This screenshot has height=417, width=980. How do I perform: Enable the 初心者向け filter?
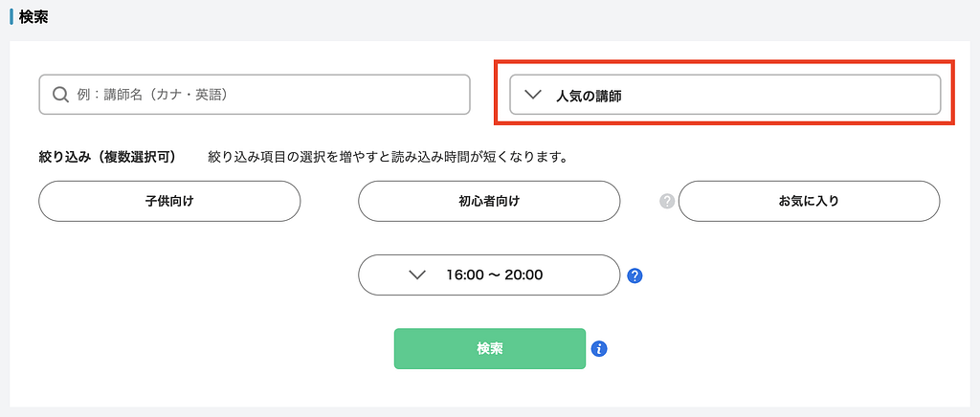point(489,201)
